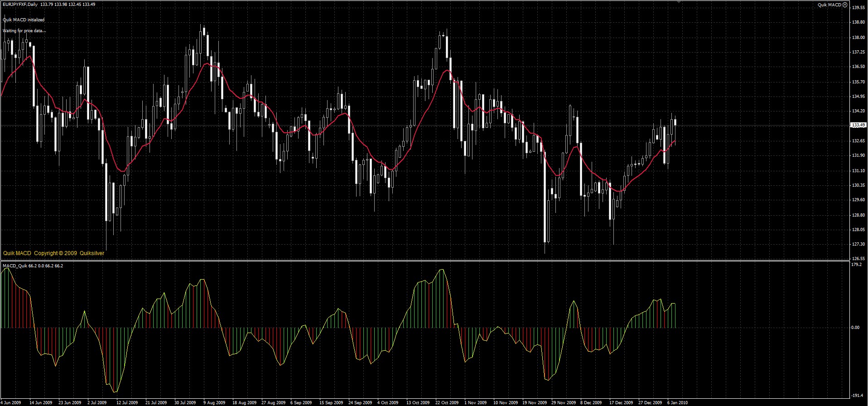Click the 179.2 indicator scale maximum
The image size is (868, 406).
click(x=856, y=265)
